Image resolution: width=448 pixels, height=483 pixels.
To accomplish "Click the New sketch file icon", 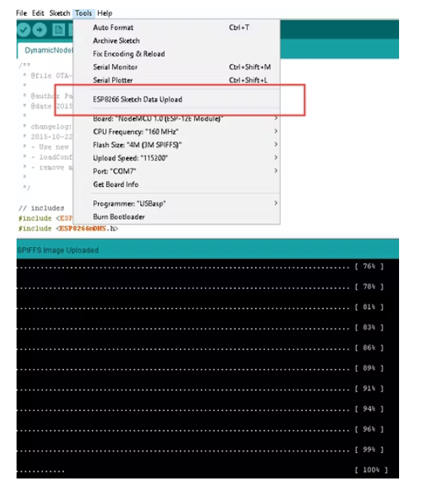I will pos(59,30).
